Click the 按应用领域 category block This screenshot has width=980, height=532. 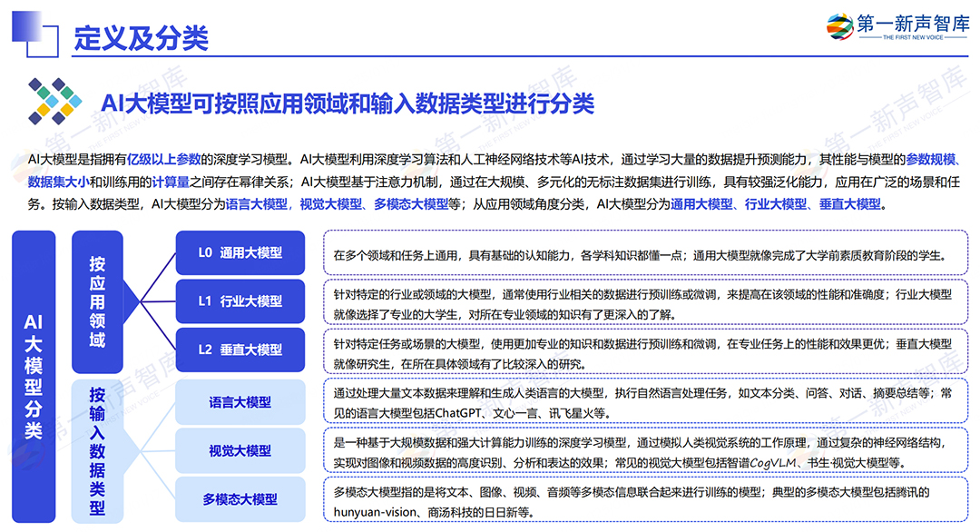pyautogui.click(x=97, y=302)
